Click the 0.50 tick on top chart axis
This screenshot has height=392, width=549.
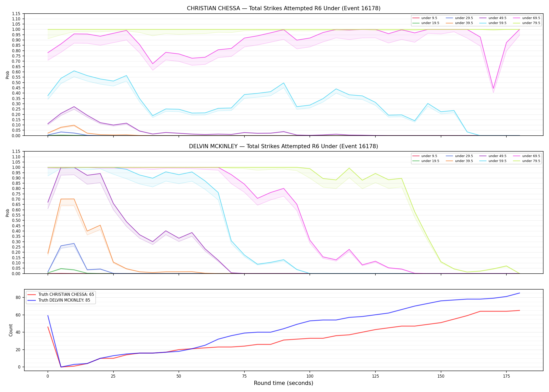point(16,83)
